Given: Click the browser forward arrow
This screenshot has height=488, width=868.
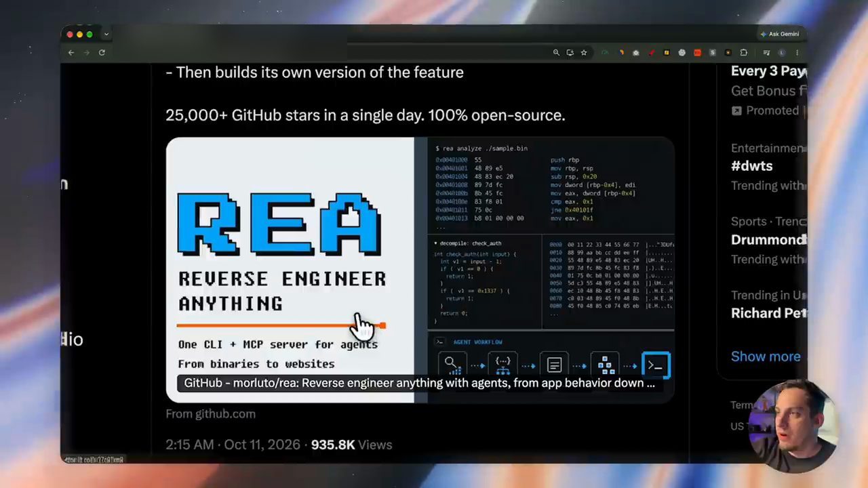Looking at the screenshot, I should [x=87, y=52].
